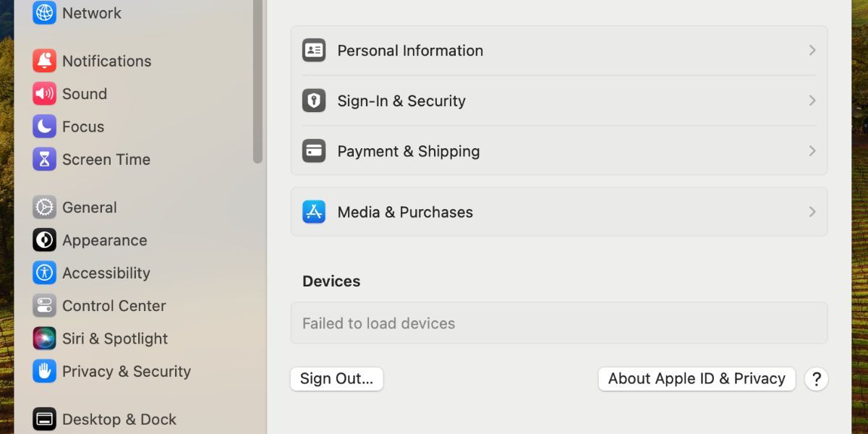Click the Focus crescent moon icon
Viewport: 868px width, 434px height.
(44, 127)
